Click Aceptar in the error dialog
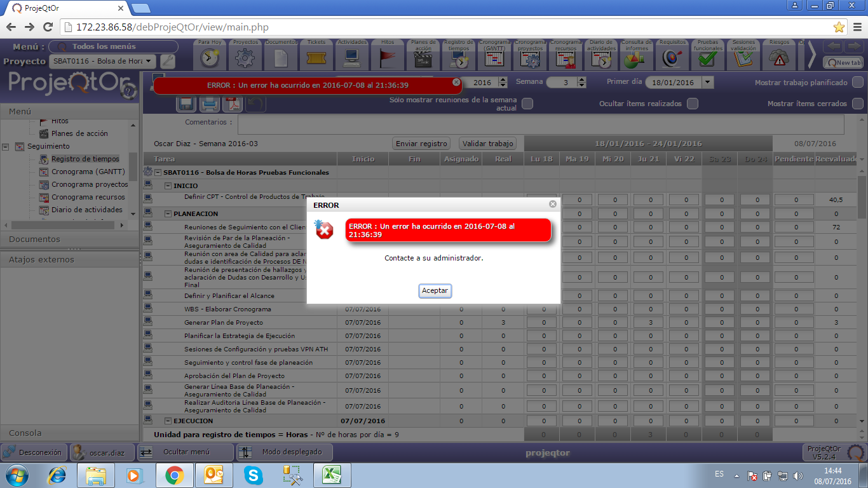 (x=435, y=290)
